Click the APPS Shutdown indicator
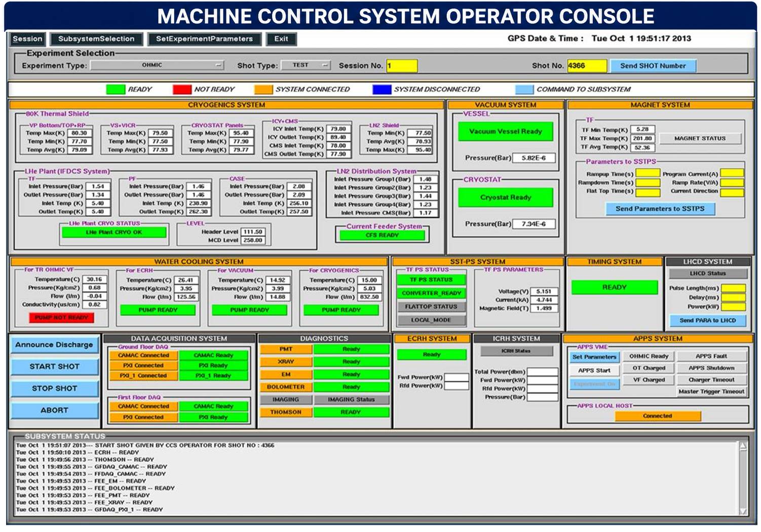761x532 pixels. click(711, 368)
